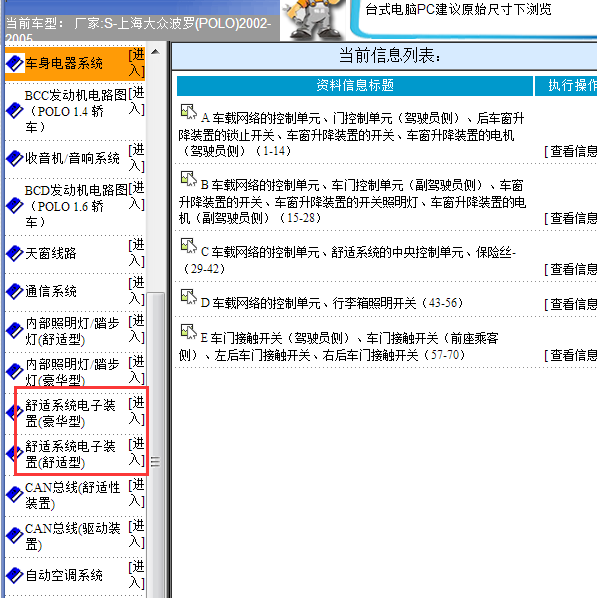Click the mechanic mascot image in header
This screenshot has height=598, width=597.
point(314,19)
